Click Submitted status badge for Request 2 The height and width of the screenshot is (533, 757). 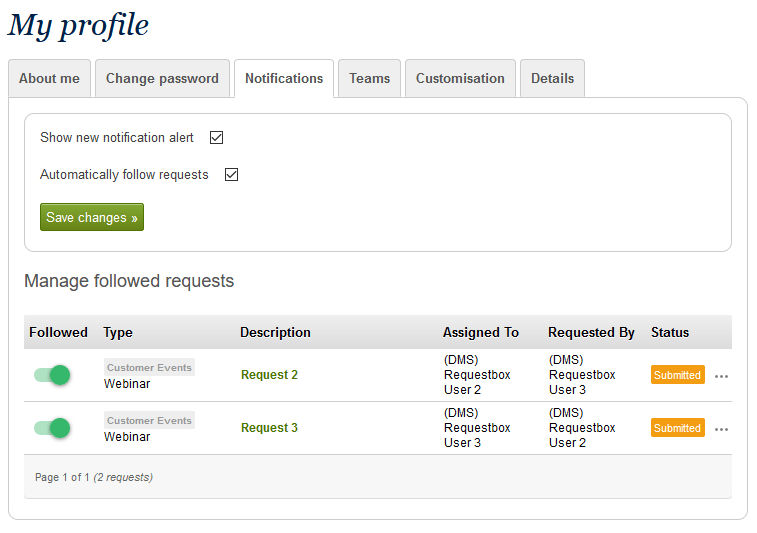677,375
